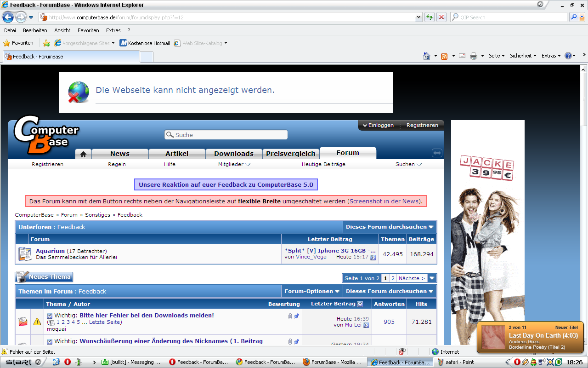Viewport: 588px width, 368px height.
Task: Click the browser Forward arrow button
Action: pos(21,17)
